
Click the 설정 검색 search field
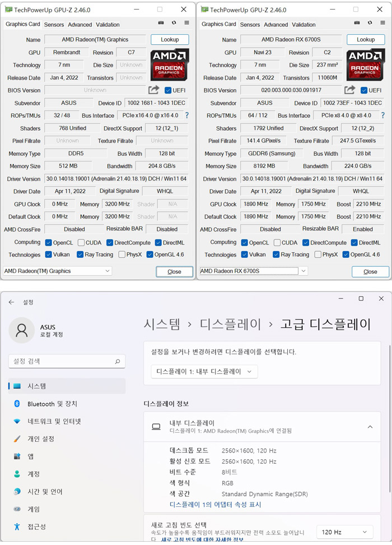pyautogui.click(x=67, y=362)
